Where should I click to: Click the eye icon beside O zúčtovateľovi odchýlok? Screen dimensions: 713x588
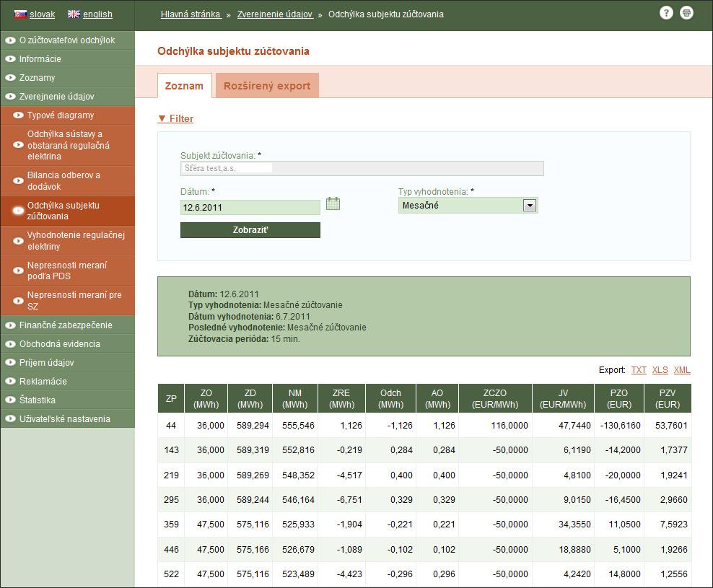click(x=10, y=40)
